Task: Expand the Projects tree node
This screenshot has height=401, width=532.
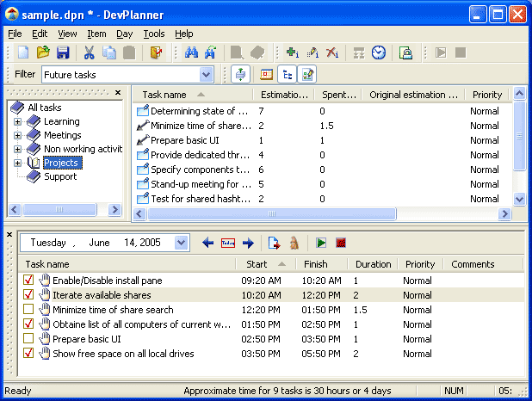Action: coord(17,163)
